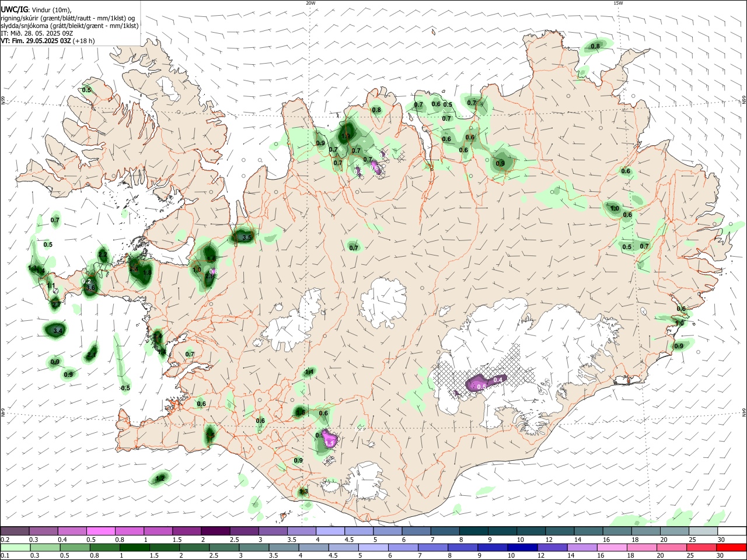
Task: Click the 1.2 value off the south coast
Action: pos(159,479)
